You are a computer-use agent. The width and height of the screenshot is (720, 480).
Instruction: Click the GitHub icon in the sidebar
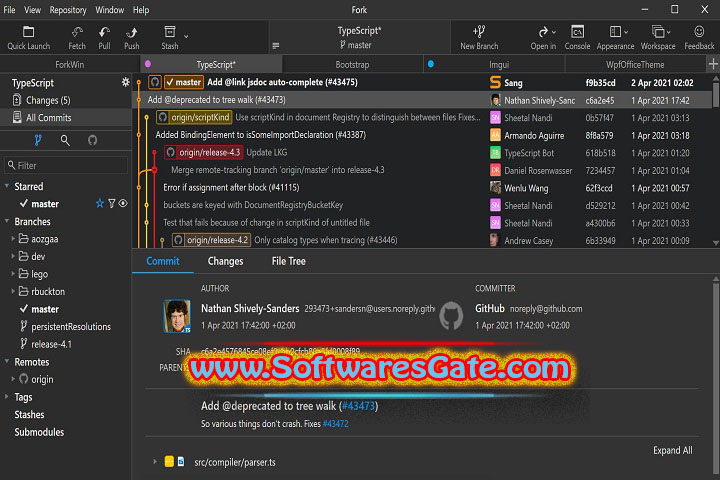tap(92, 140)
